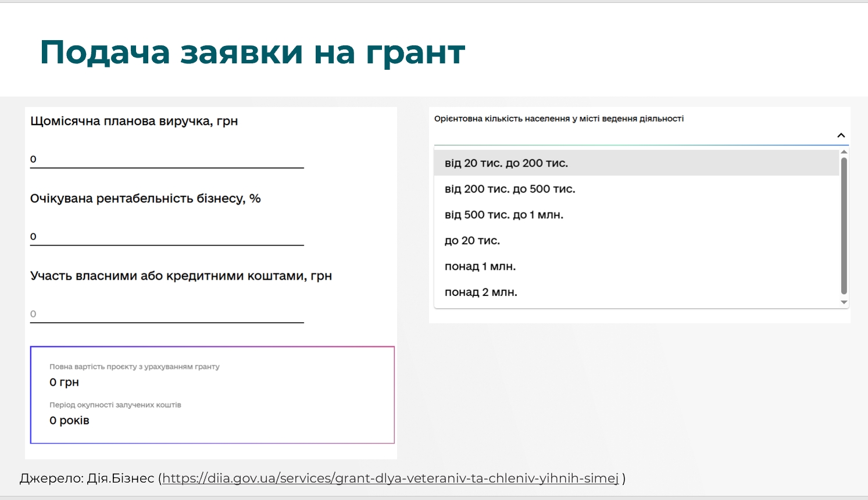The image size is (868, 500).
Task: Click the 'Подача заявки на грант' heading
Action: click(x=252, y=52)
